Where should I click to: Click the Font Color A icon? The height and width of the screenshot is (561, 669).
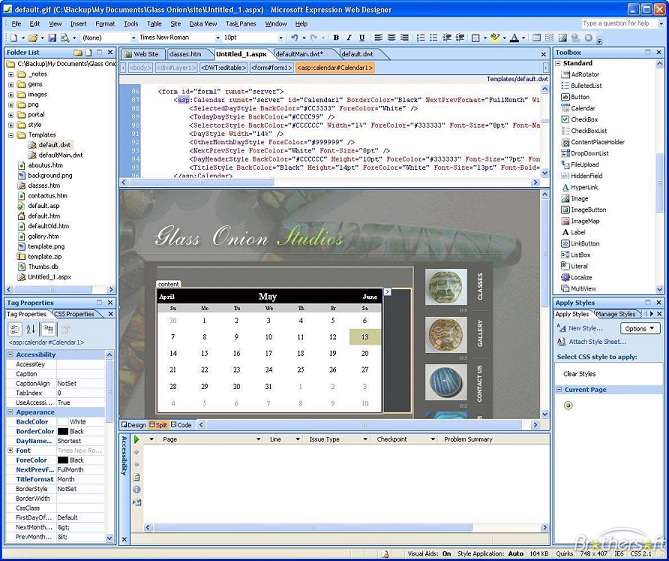click(515, 38)
